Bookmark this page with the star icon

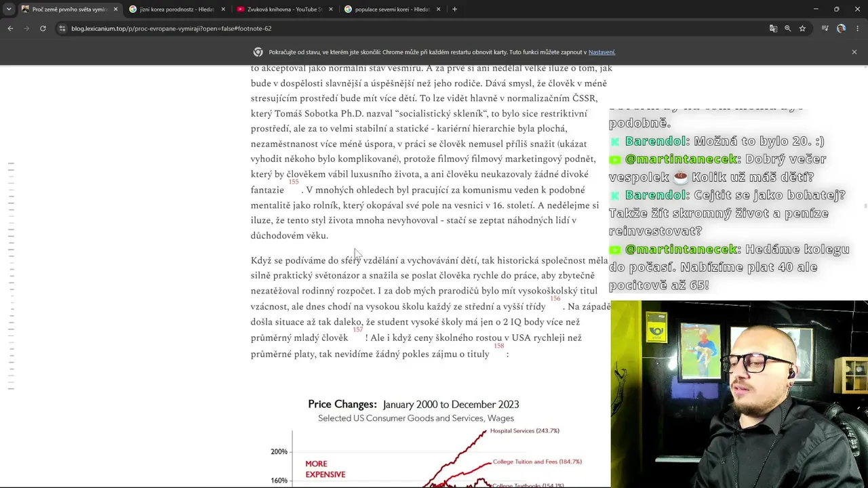click(802, 28)
